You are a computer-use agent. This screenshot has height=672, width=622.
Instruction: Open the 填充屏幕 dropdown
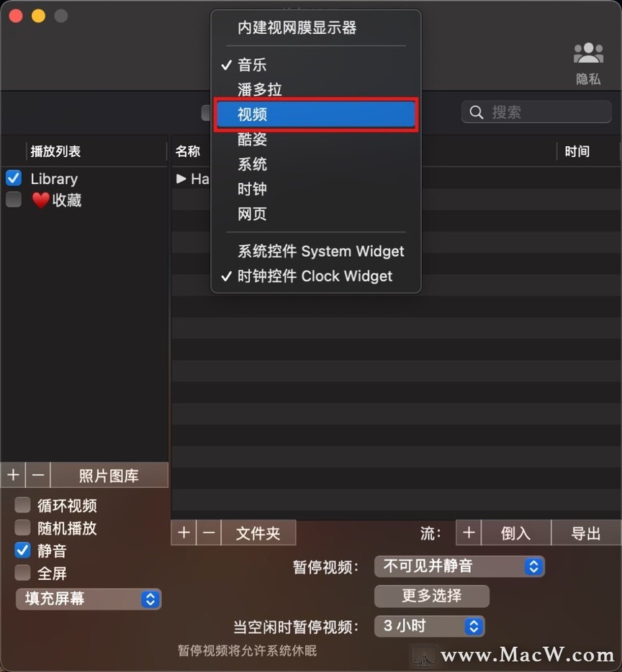pyautogui.click(x=89, y=599)
